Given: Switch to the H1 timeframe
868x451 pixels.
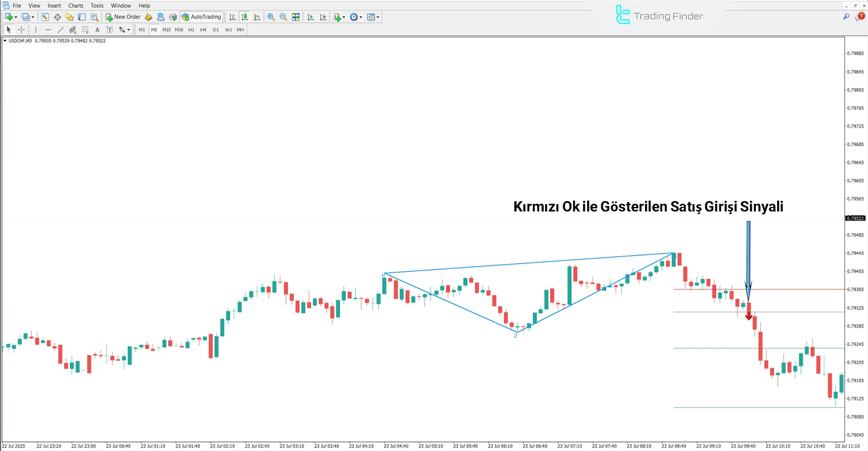Looking at the screenshot, I should [191, 29].
